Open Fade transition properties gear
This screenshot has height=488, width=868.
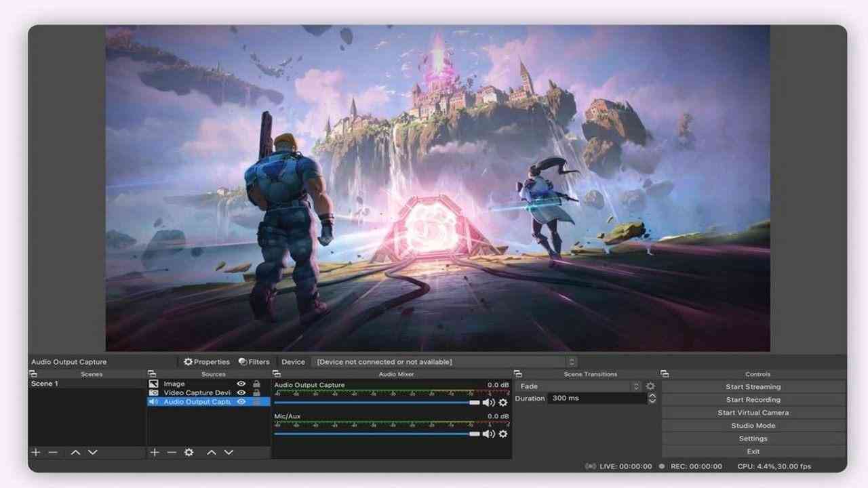650,386
